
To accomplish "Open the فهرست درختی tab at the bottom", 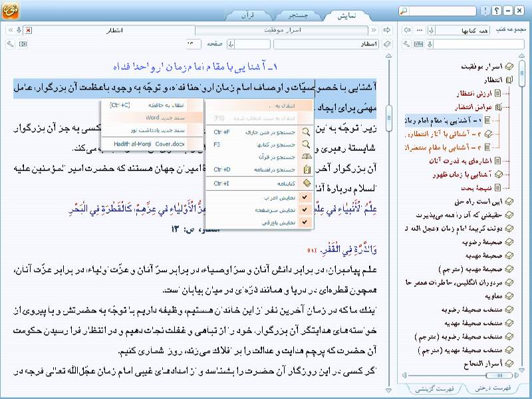I will click(493, 388).
